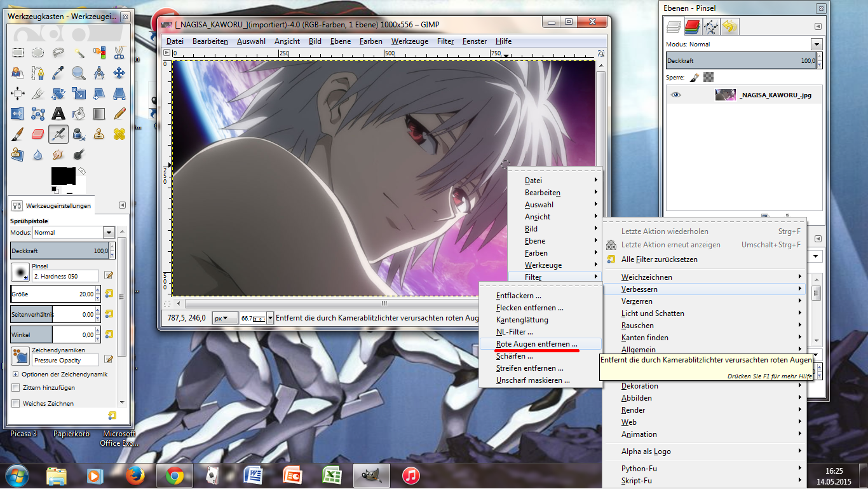Open the Undo History tab
Screen dimensions: 868x489
(730, 26)
